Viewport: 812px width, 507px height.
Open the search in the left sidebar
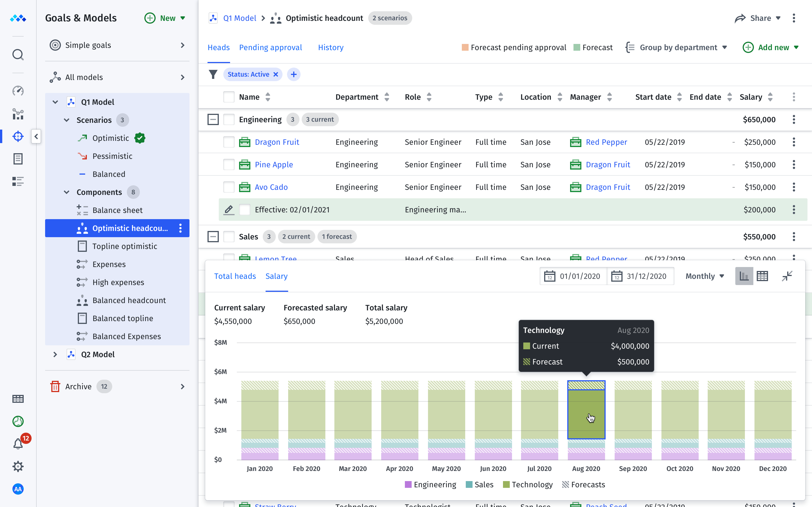coord(18,55)
